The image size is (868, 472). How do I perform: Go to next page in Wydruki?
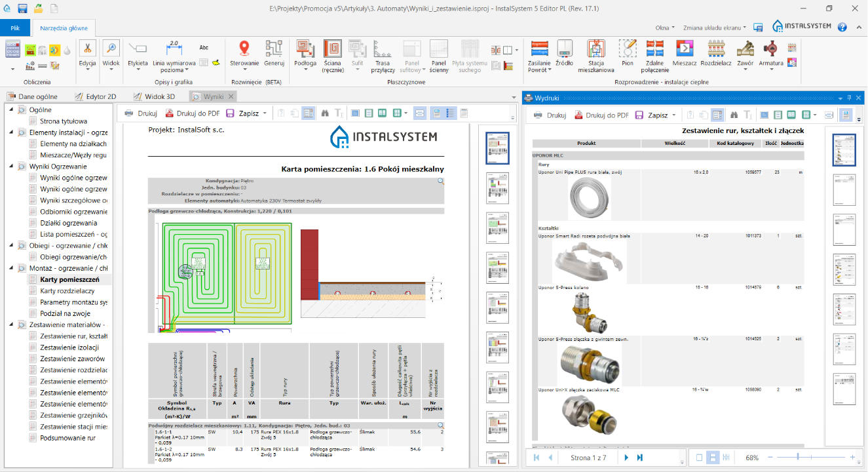626,458
